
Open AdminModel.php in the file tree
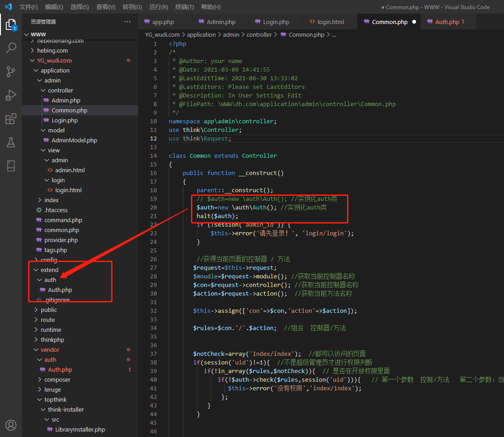click(74, 140)
